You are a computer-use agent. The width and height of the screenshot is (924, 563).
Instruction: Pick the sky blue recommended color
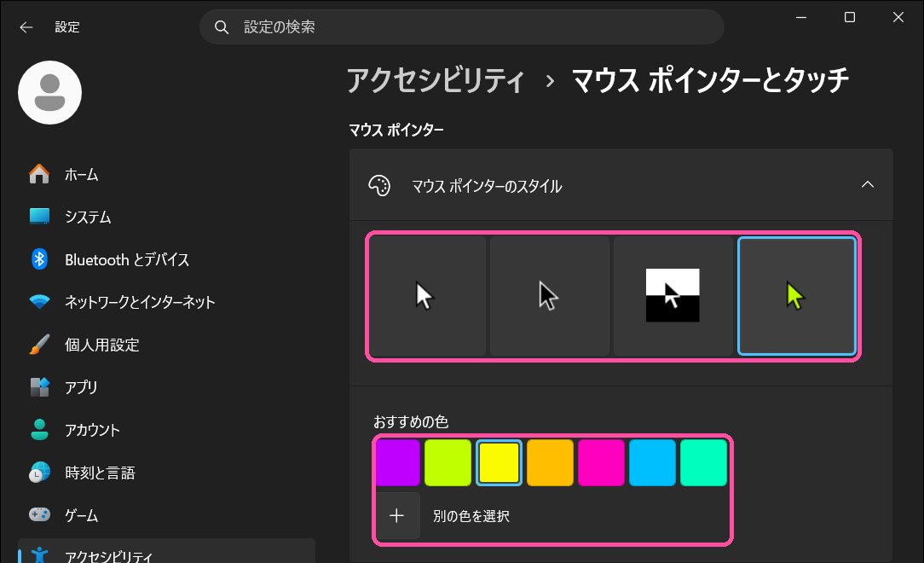click(x=652, y=463)
